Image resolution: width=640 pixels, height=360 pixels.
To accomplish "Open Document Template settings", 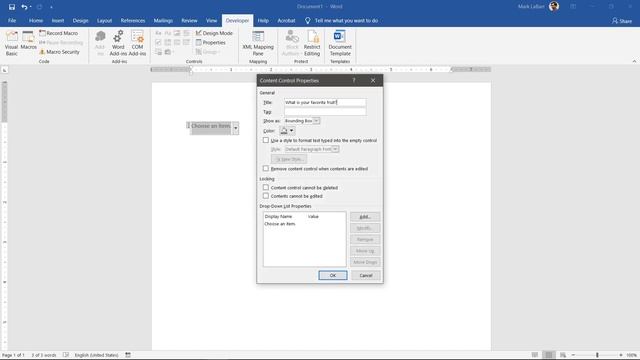I will tap(340, 43).
